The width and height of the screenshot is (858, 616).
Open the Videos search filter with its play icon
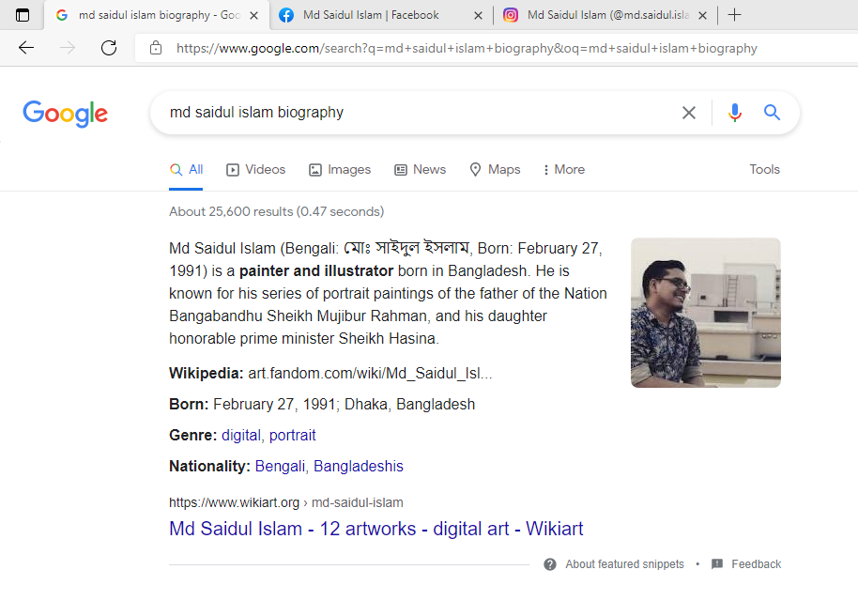[254, 169]
